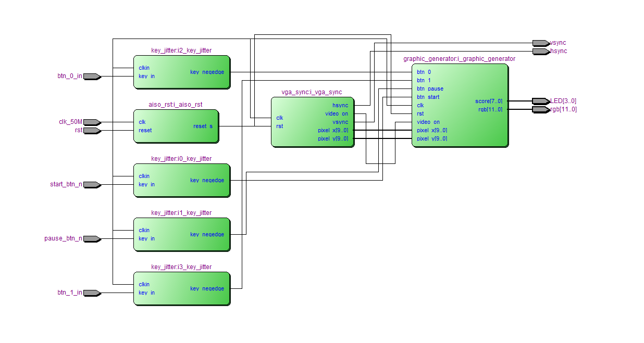Click the btn_1_in pin label
Image resolution: width=644 pixels, height=343 pixels.
pos(69,293)
